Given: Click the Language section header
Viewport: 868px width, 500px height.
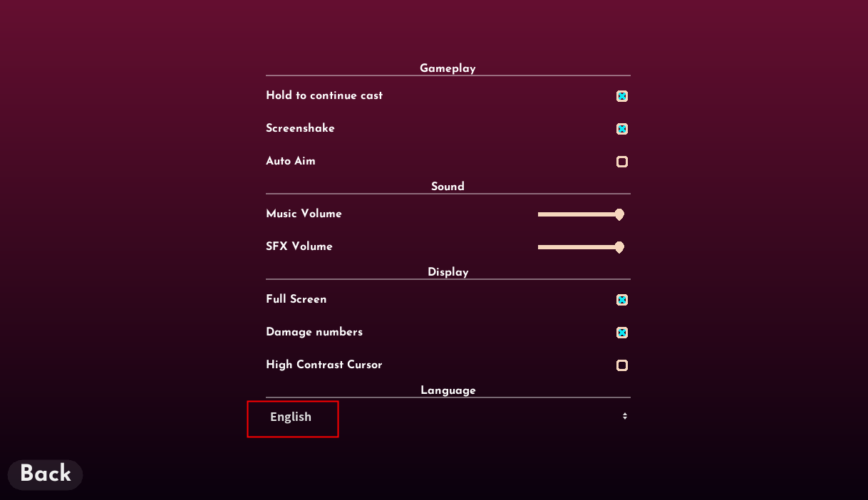Looking at the screenshot, I should [x=448, y=390].
